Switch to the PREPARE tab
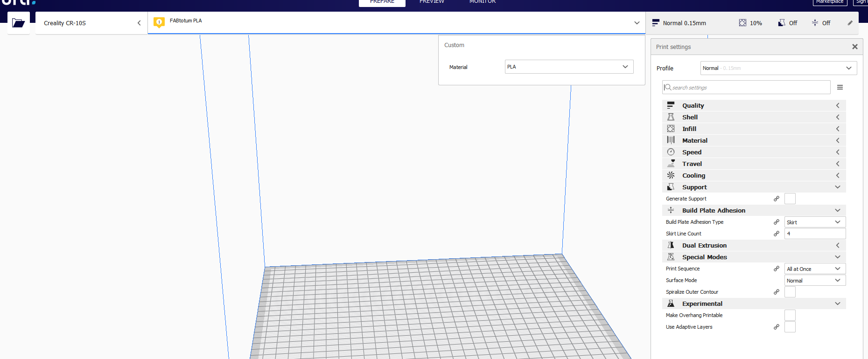This screenshot has width=868, height=359. tap(382, 2)
